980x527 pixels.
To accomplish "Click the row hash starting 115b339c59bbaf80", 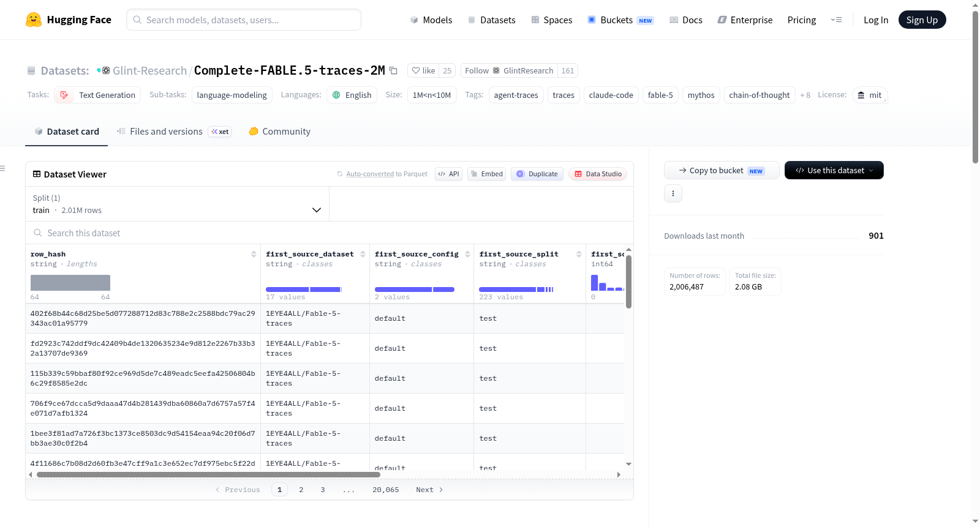I will pos(143,378).
